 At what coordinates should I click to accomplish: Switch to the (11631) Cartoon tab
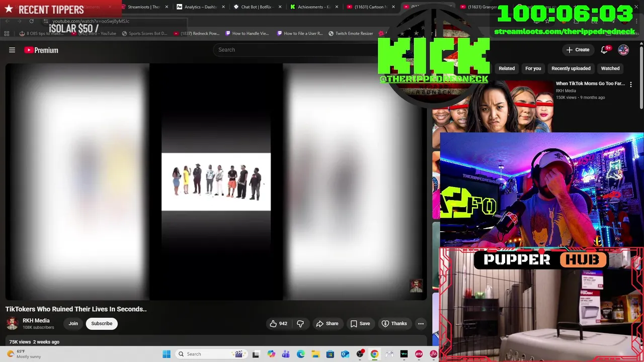pyautogui.click(x=370, y=7)
